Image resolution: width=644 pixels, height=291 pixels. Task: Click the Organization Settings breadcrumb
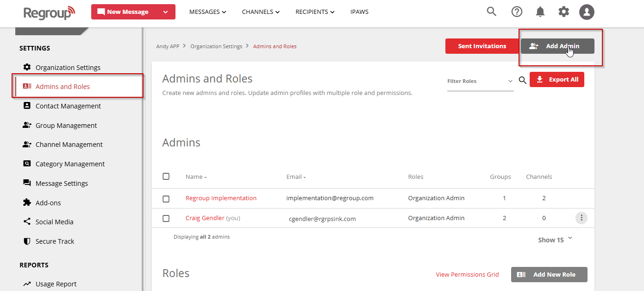(216, 46)
